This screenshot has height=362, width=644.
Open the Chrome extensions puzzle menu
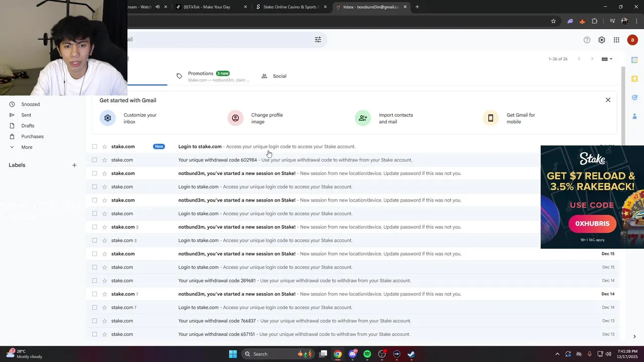pos(595,21)
